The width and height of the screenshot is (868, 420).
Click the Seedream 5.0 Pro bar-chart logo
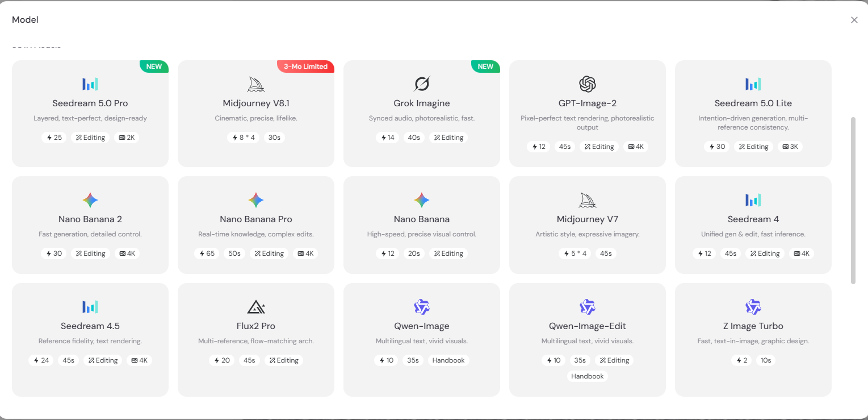pyautogui.click(x=90, y=84)
